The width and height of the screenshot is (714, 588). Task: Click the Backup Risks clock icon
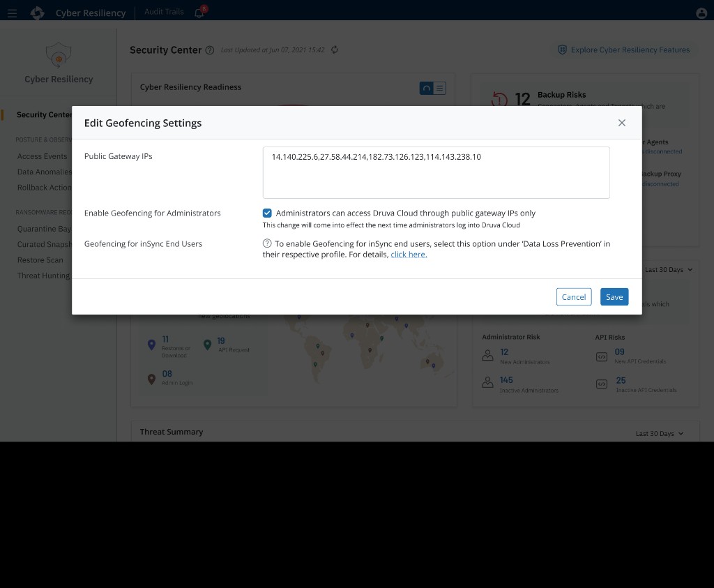pos(499,99)
